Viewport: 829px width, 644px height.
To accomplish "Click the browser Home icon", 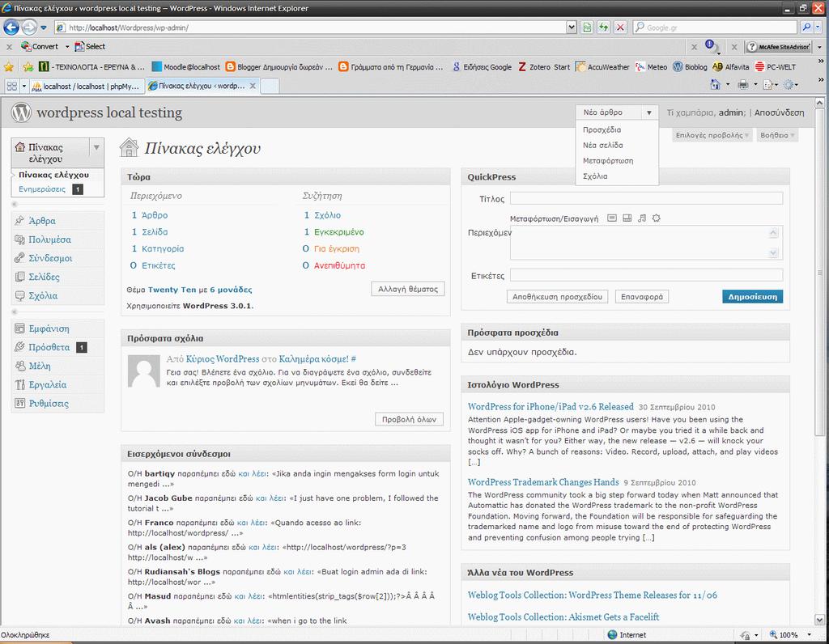I will [x=715, y=84].
